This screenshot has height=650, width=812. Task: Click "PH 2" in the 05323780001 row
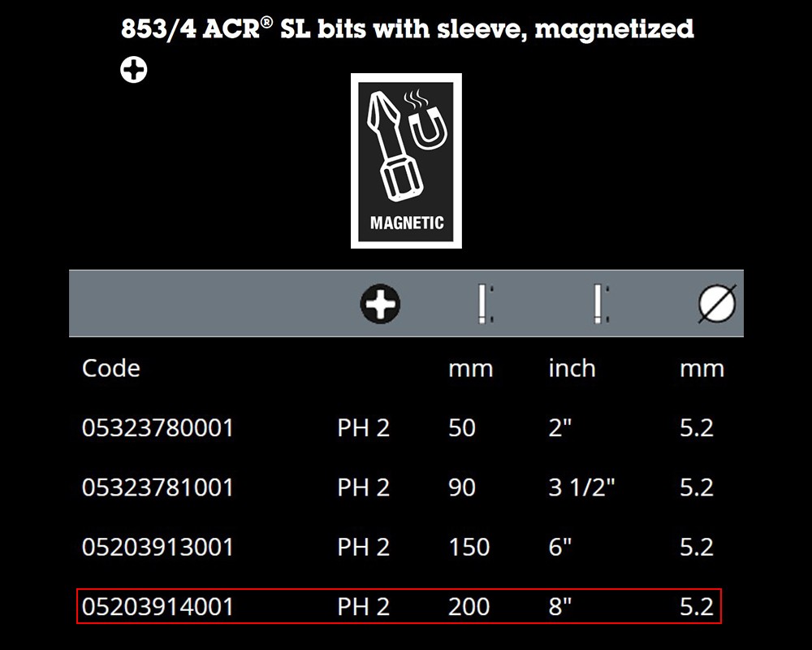point(363,428)
